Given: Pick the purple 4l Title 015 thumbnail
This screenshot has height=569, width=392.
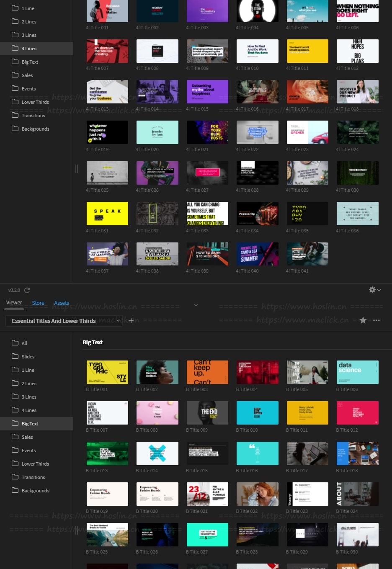Looking at the screenshot, I should click(207, 92).
